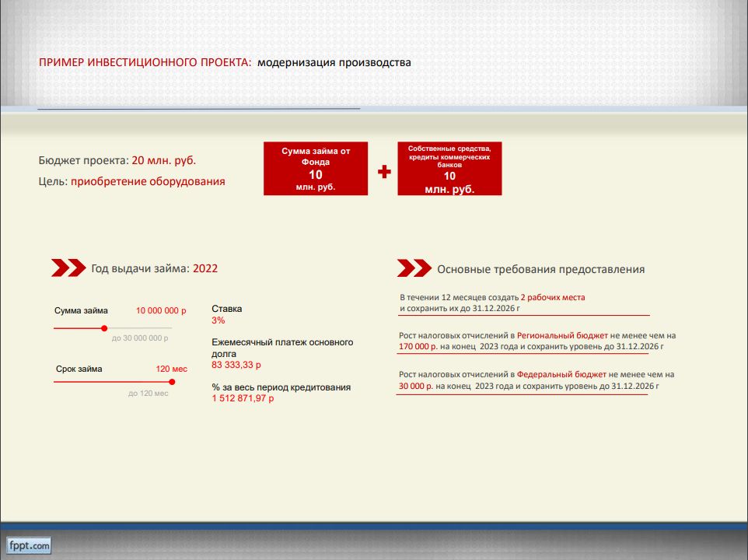Click the fppt.com logo
Screen dimensions: 748x560
(x=30, y=546)
